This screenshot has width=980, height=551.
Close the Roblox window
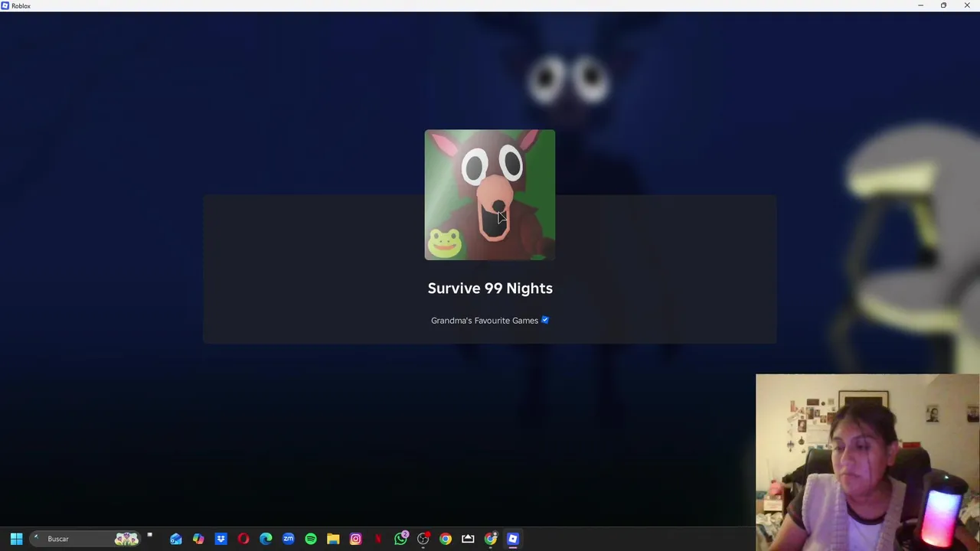967,5
